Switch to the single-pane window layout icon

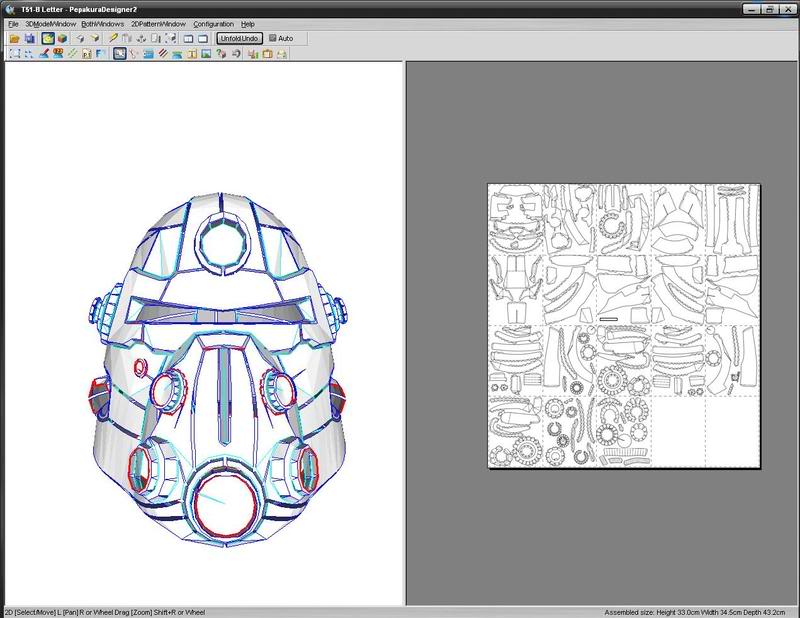[203, 38]
